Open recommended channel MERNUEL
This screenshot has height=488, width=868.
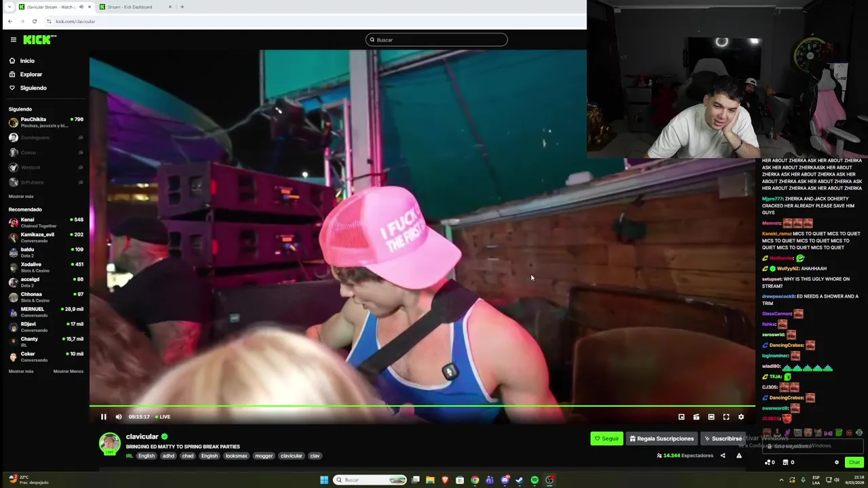click(45, 312)
